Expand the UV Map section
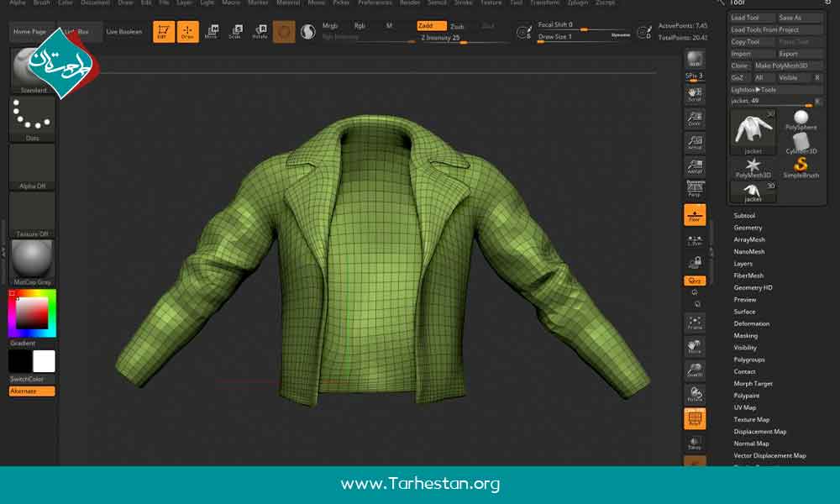This screenshot has height=504, width=840. [744, 407]
